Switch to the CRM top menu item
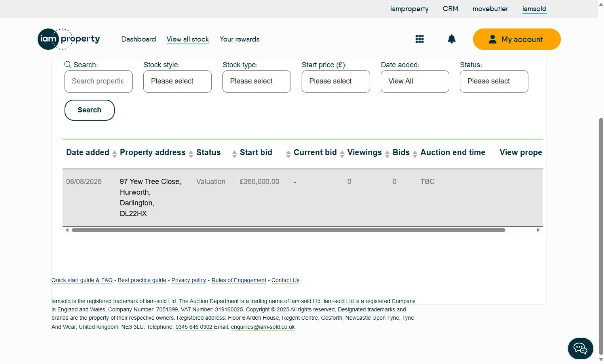This screenshot has width=604, height=364. pos(450,9)
